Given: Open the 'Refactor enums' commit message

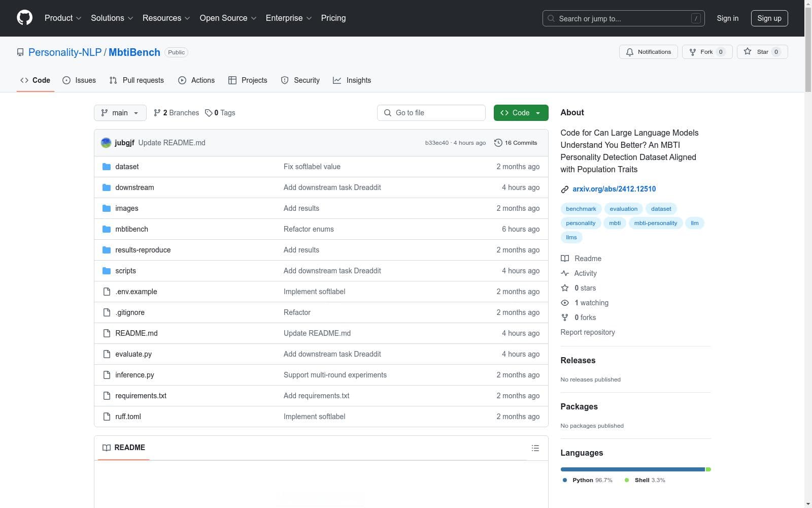Looking at the screenshot, I should pos(309,229).
